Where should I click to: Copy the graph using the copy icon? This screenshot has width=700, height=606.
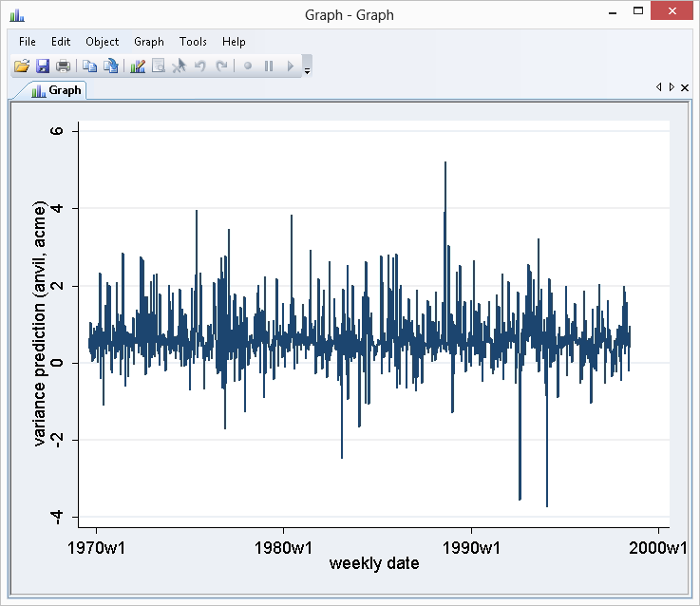[89, 66]
